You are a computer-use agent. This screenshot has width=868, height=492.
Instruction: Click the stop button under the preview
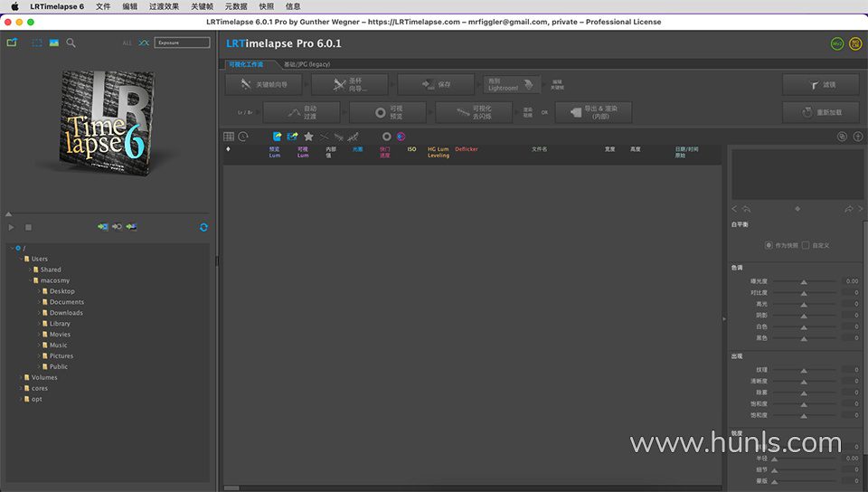[x=28, y=227]
